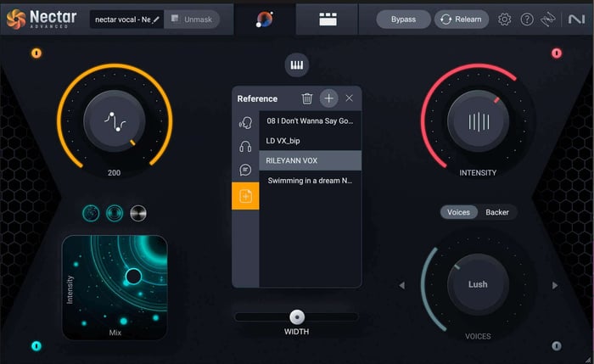
Task: Toggle the Bypass button
Action: [x=403, y=20]
